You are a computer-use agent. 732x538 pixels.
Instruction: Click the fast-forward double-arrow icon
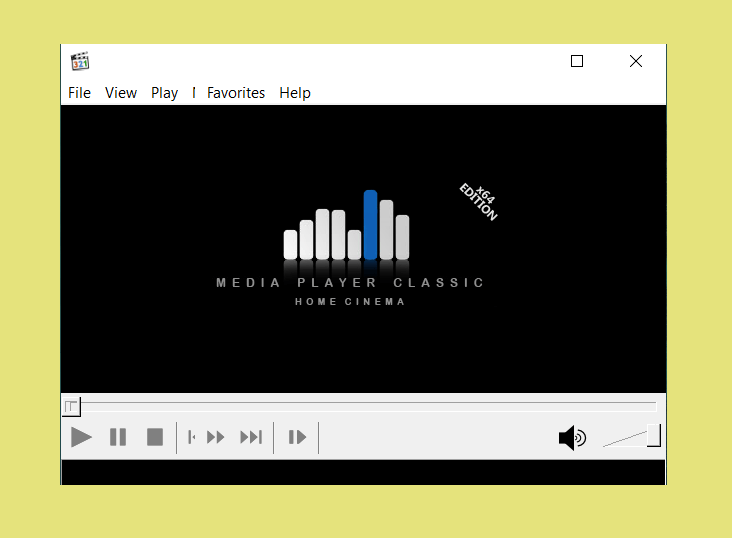216,438
